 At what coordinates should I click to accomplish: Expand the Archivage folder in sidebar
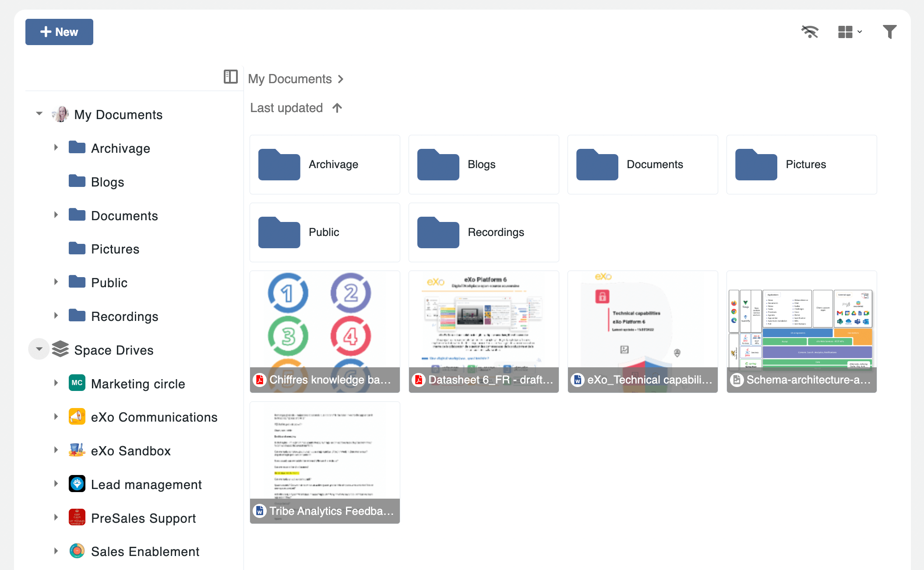tap(56, 148)
